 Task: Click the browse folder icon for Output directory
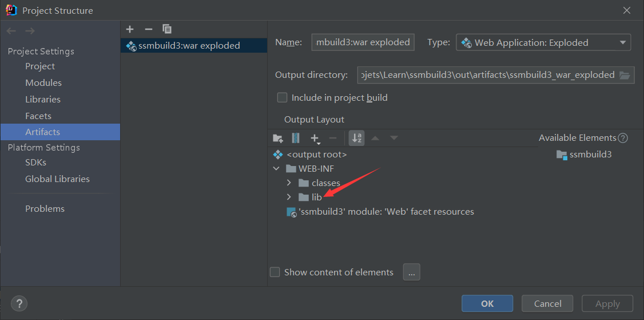click(625, 75)
